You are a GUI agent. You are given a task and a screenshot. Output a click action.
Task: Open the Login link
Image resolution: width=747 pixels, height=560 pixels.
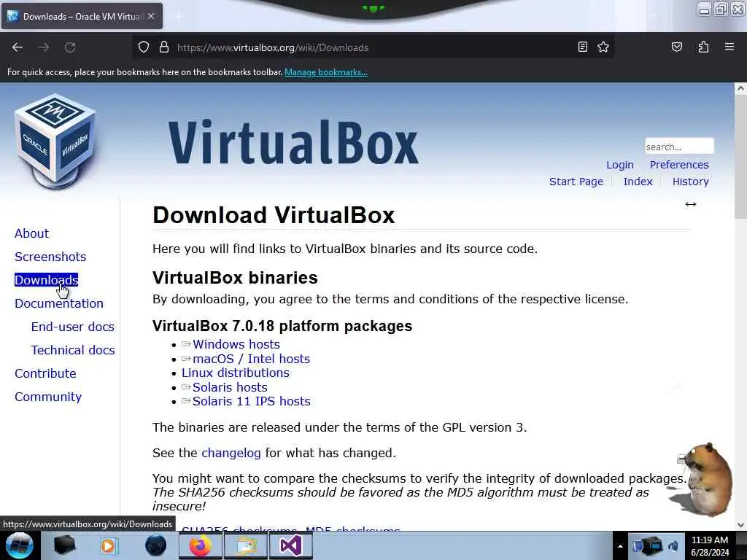point(620,165)
